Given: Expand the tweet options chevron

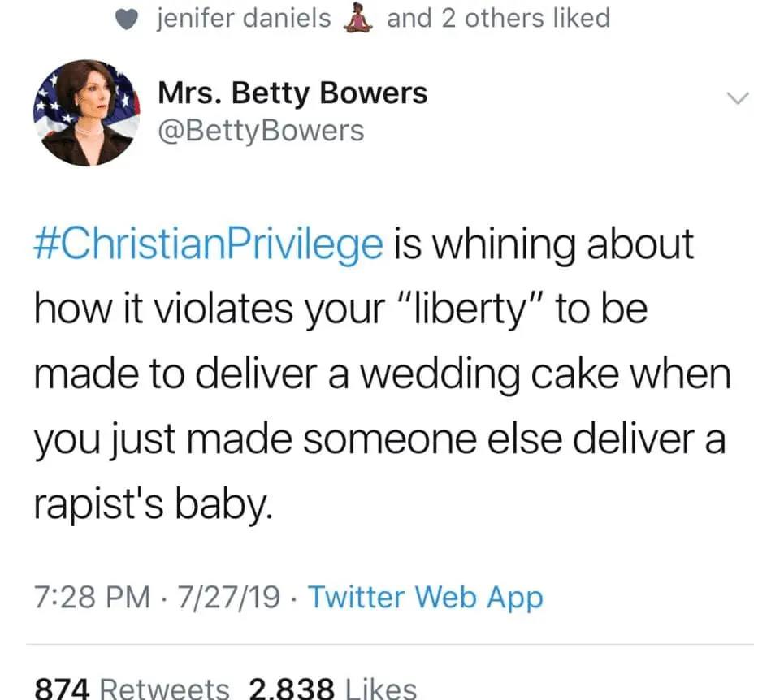Looking at the screenshot, I should [x=736, y=99].
